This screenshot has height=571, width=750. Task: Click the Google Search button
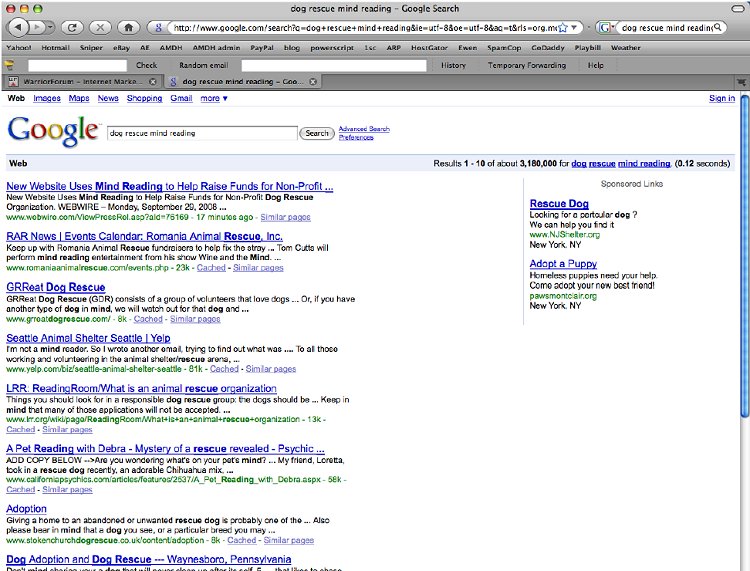[x=317, y=133]
